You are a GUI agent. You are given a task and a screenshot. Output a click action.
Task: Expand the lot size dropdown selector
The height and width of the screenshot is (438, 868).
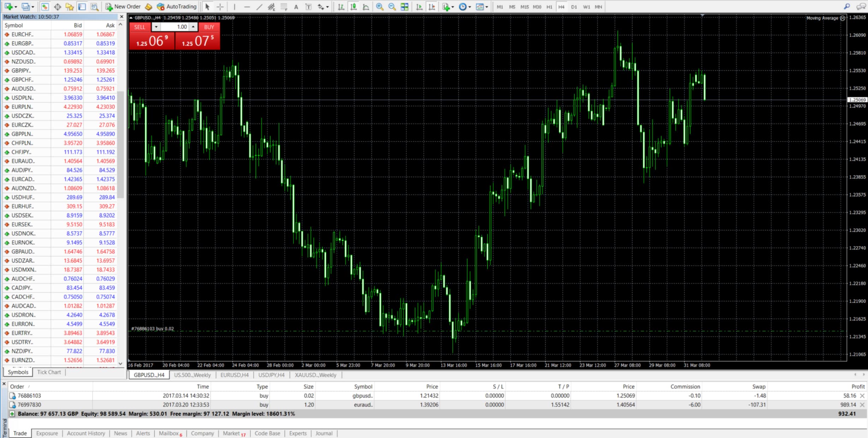[156, 27]
